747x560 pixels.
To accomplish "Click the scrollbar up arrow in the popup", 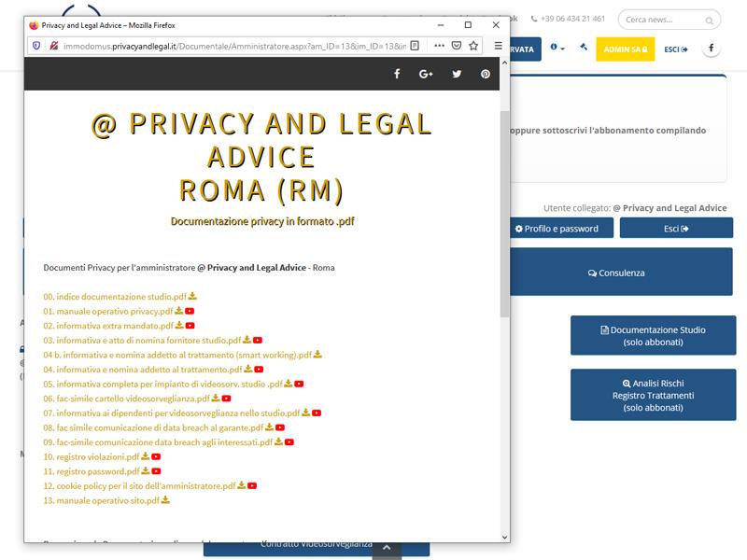I will click(504, 63).
